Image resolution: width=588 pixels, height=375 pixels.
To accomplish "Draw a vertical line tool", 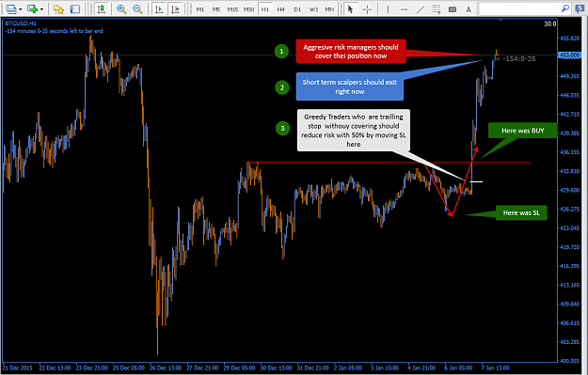I will (388, 9).
